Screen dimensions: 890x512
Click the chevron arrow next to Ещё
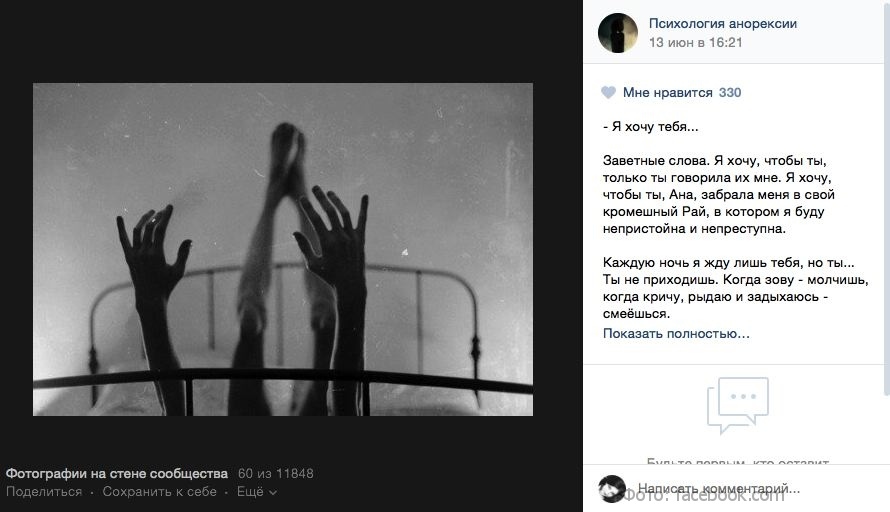click(273, 493)
